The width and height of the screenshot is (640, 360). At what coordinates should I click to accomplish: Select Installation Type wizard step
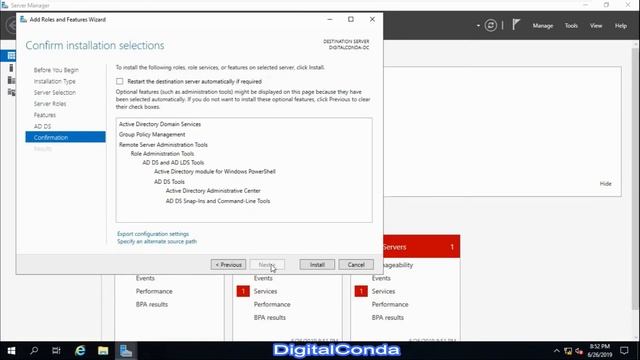pos(54,81)
